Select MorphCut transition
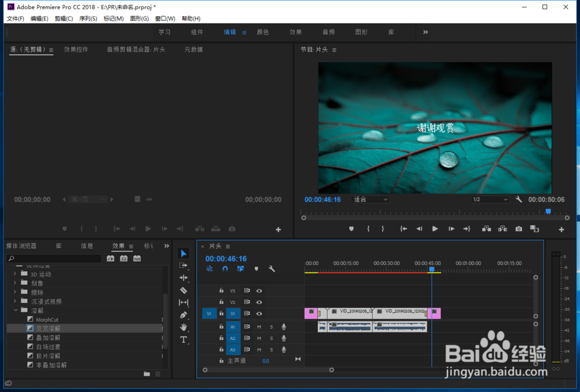Image resolution: width=580 pixels, height=392 pixels. [x=47, y=320]
